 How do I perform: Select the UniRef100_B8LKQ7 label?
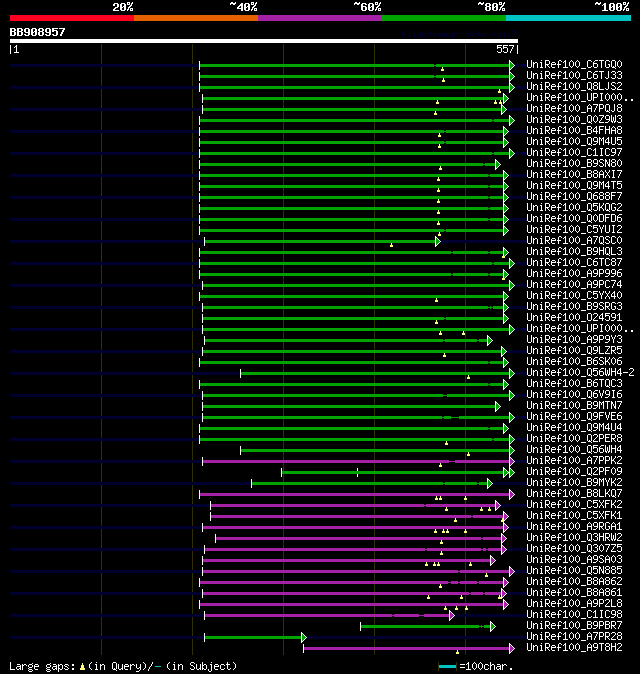pos(574,493)
